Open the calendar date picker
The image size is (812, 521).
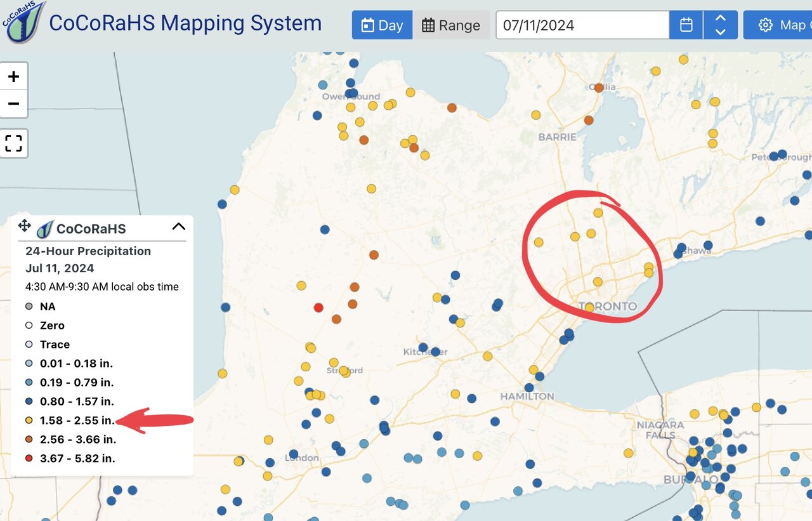point(686,25)
